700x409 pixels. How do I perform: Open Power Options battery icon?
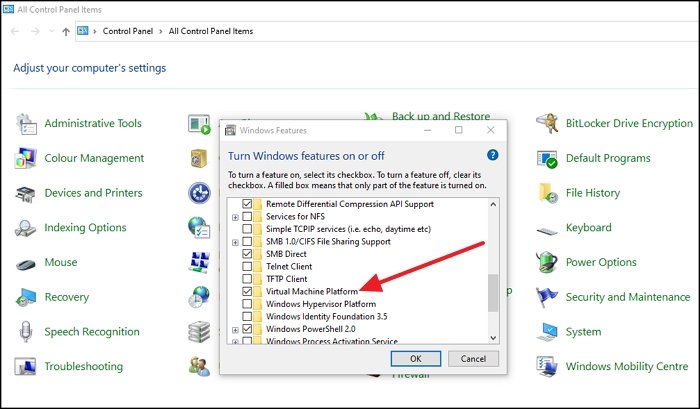pyautogui.click(x=547, y=262)
